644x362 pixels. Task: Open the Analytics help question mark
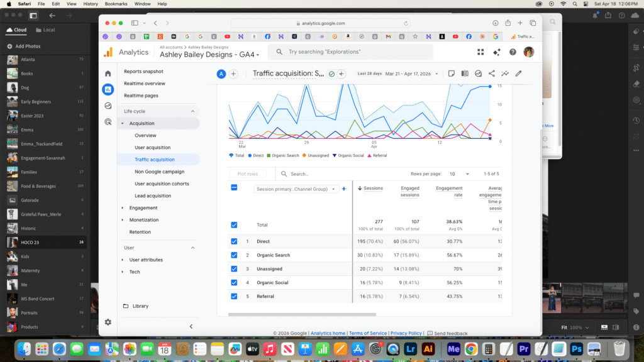(513, 52)
